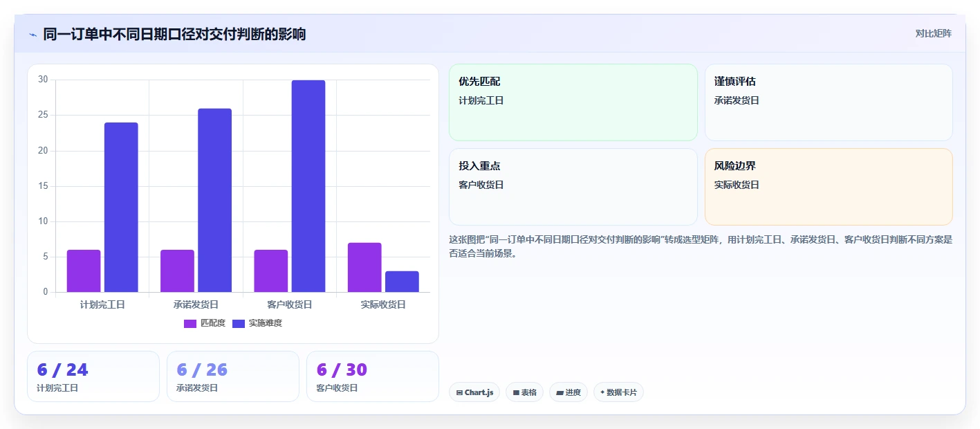Click the x-axis label 承诺发货日
The width and height of the screenshot is (980, 429).
196,304
